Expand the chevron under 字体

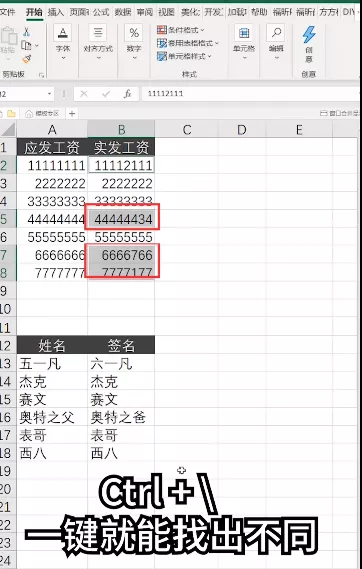63,58
